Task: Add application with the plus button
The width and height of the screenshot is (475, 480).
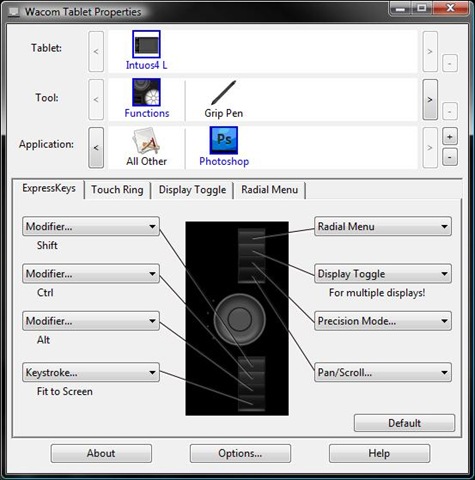Action: 450,137
